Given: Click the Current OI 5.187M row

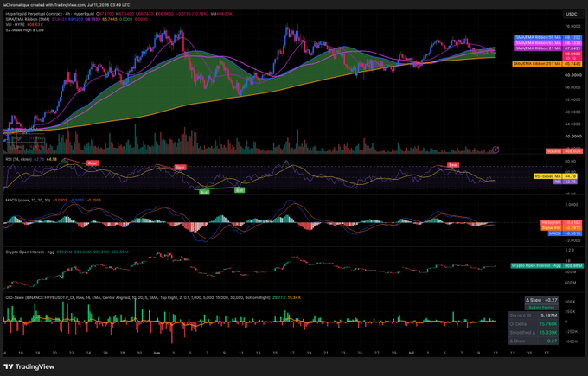Looking at the screenshot, I should pyautogui.click(x=534, y=315).
